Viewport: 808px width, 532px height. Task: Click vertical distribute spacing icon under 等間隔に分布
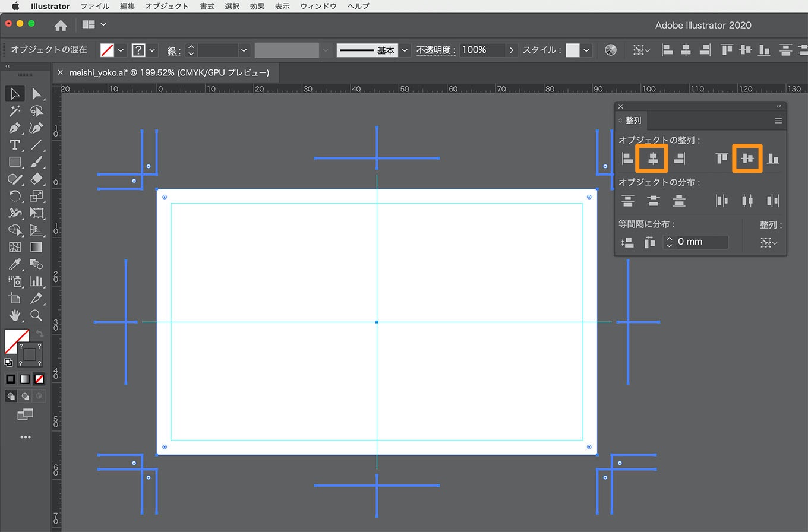pyautogui.click(x=627, y=242)
